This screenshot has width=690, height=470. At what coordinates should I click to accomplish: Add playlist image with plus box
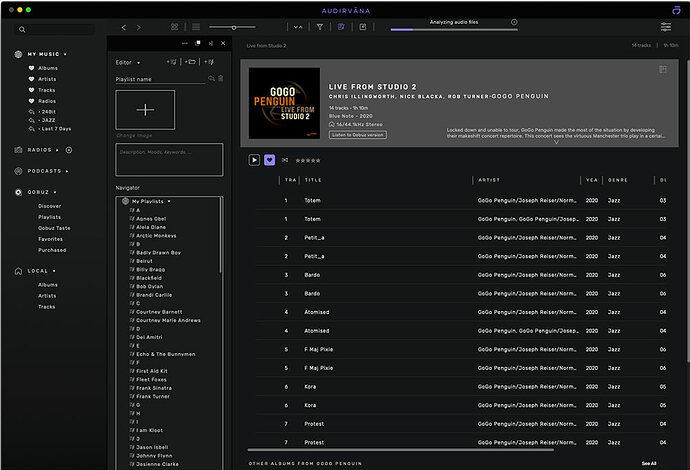(145, 110)
